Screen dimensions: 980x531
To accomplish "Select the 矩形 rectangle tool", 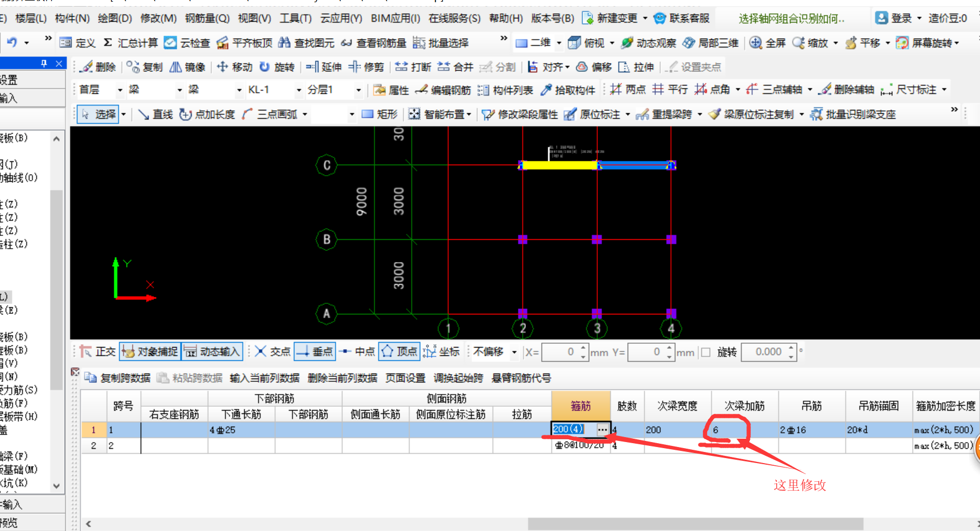I will (379, 114).
